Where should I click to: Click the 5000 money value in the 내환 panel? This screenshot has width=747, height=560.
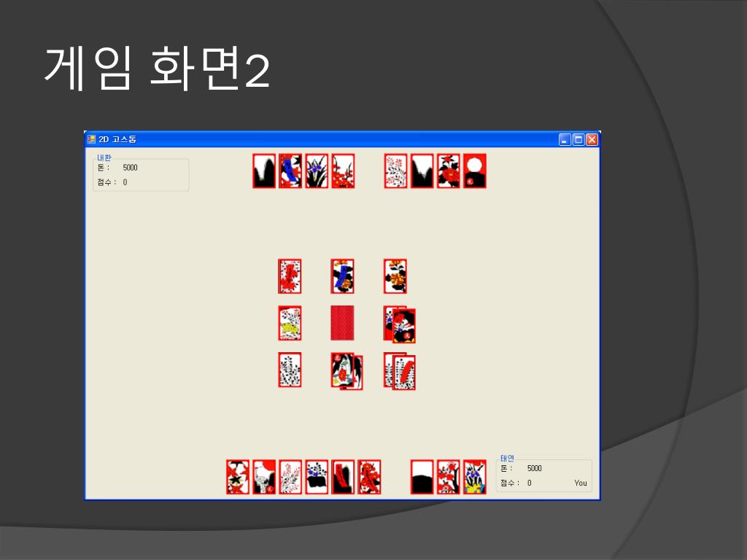tap(130, 168)
